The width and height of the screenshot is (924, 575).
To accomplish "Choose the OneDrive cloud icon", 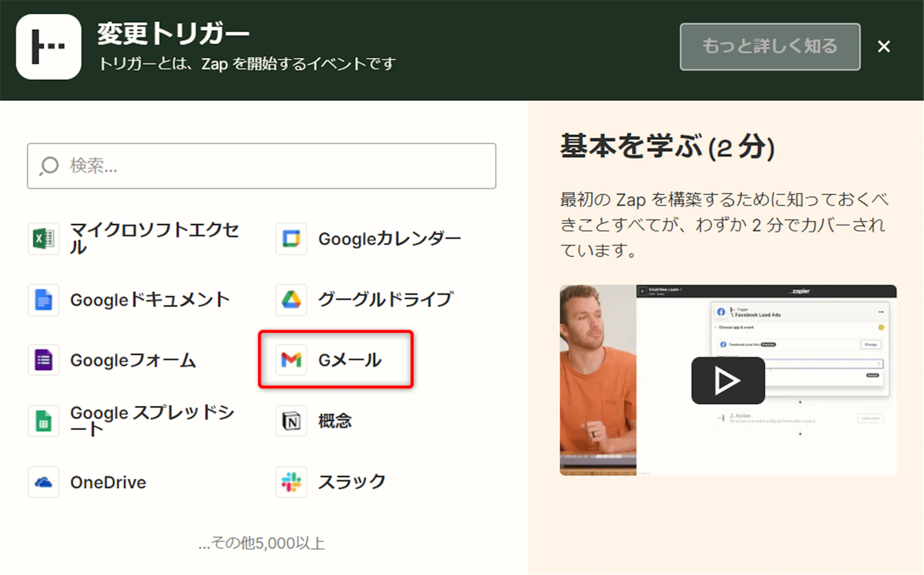I will coord(43,482).
